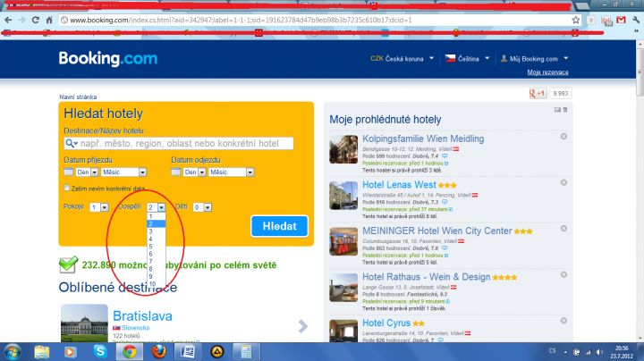Open the arrival Měsíc dropdown
The height and width of the screenshot is (361, 644).
124,172
